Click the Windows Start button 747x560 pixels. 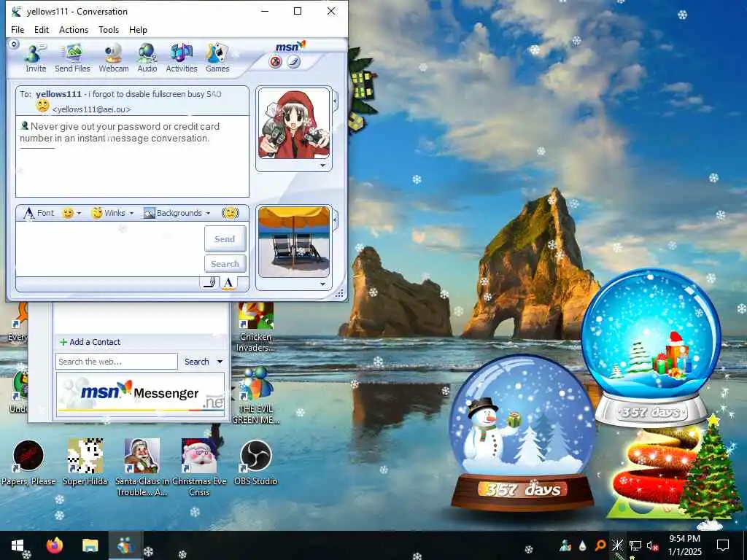[x=18, y=545]
